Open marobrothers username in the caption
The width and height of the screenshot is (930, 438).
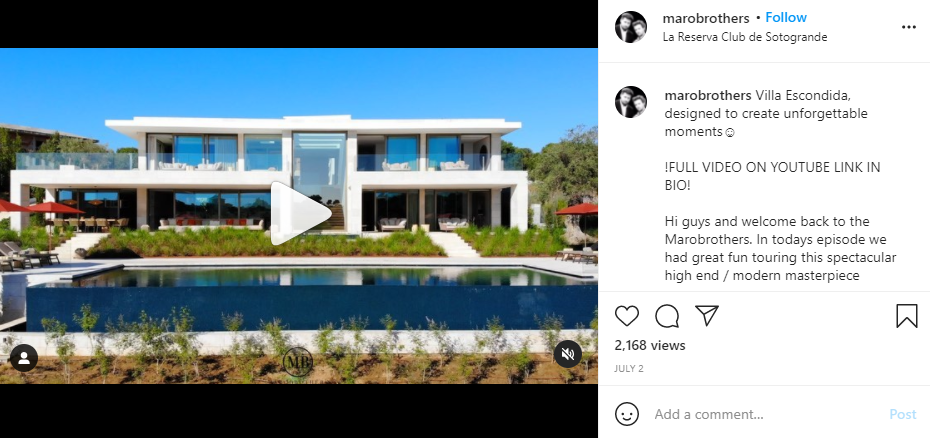click(x=708, y=96)
